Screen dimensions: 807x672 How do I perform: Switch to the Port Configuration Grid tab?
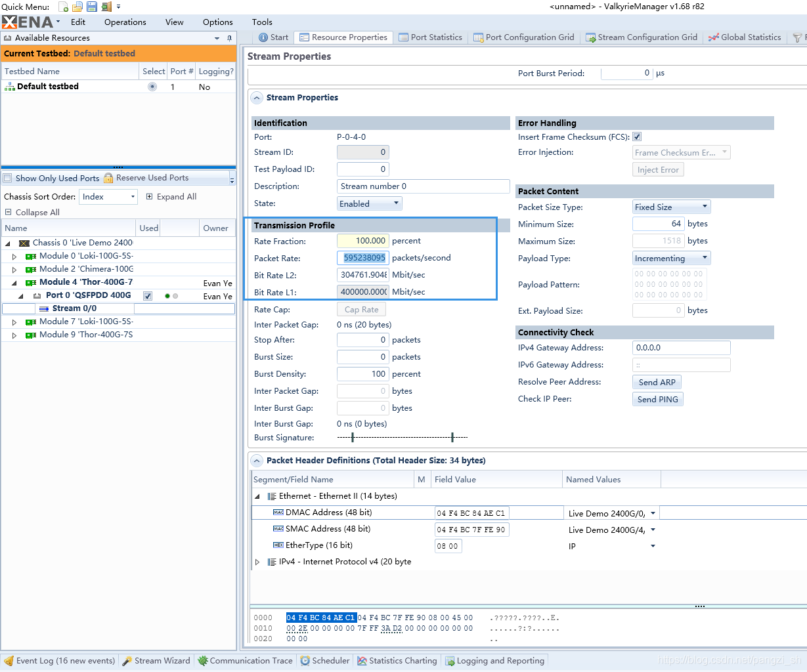(x=524, y=37)
